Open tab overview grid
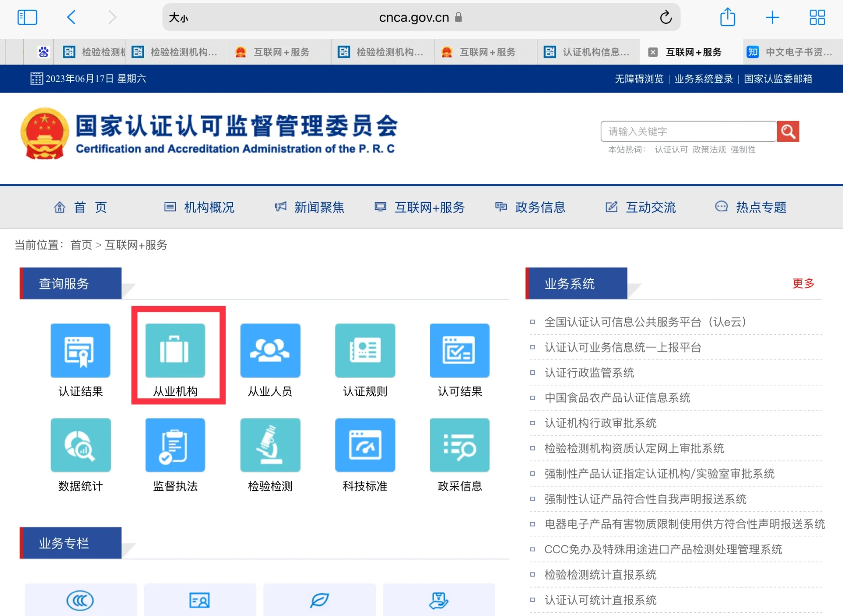This screenshot has width=843, height=616. tap(817, 18)
